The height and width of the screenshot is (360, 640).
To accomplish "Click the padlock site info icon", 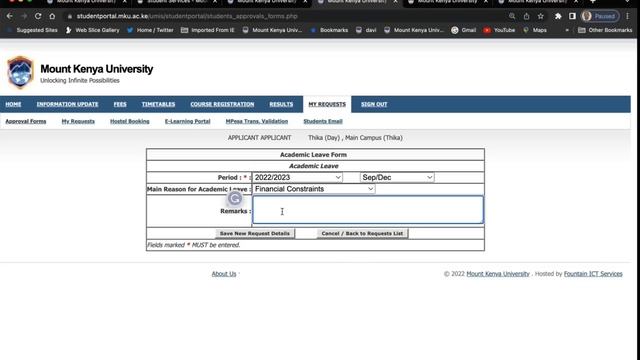I will coord(70,16).
